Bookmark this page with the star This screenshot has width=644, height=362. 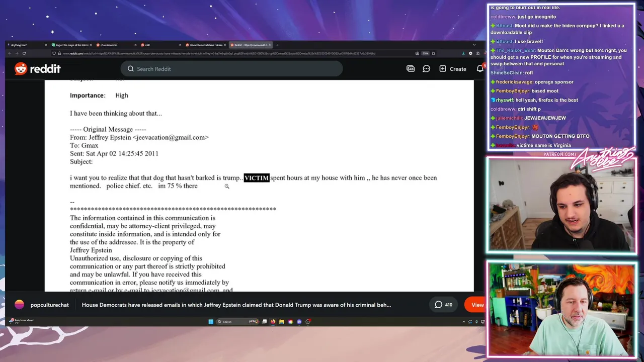pos(433,53)
